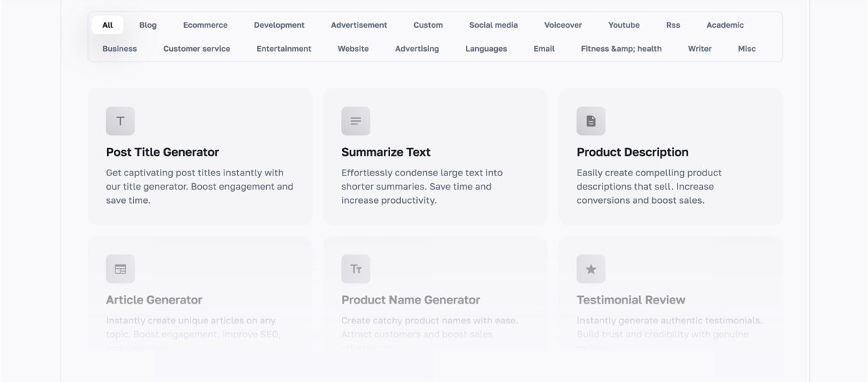The height and width of the screenshot is (382, 868).
Task: Switch to the Blog category tab
Action: [148, 25]
